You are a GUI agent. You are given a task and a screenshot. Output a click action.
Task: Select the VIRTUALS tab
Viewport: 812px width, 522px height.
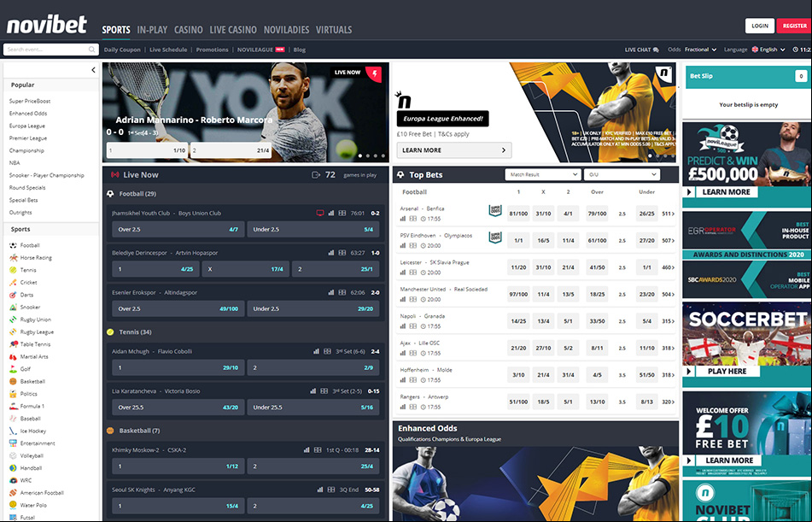pos(334,30)
